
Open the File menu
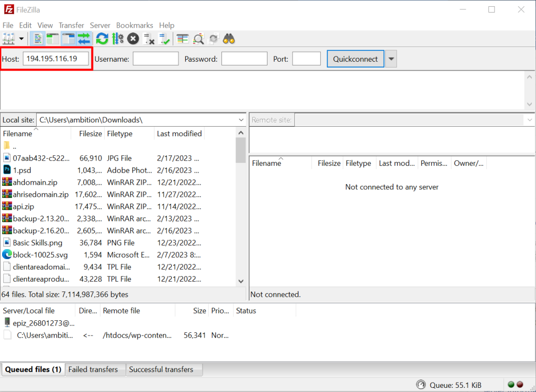[8, 25]
